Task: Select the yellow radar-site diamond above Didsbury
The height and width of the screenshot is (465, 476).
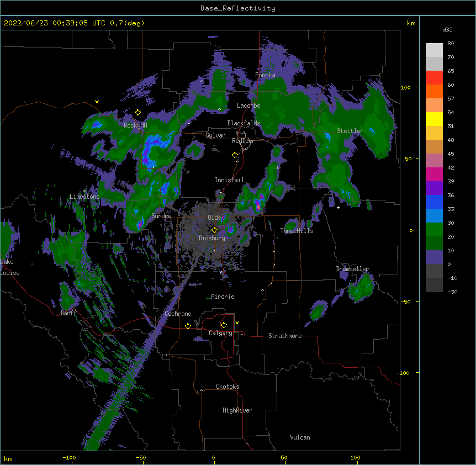Action: (214, 230)
